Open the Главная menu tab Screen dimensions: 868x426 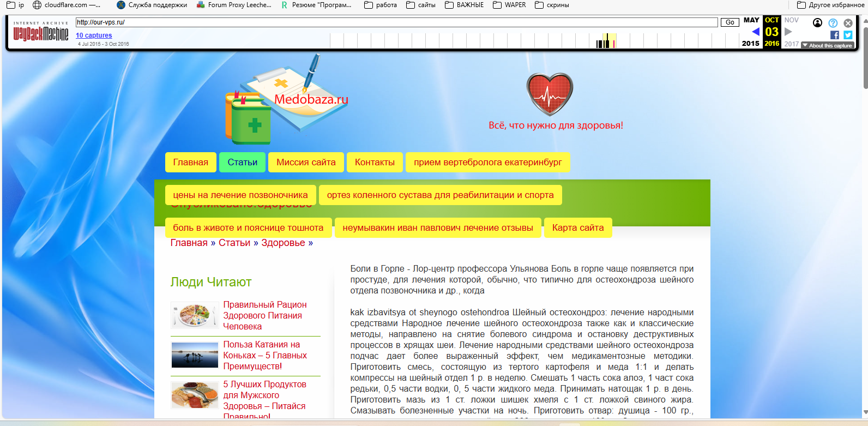click(x=191, y=162)
